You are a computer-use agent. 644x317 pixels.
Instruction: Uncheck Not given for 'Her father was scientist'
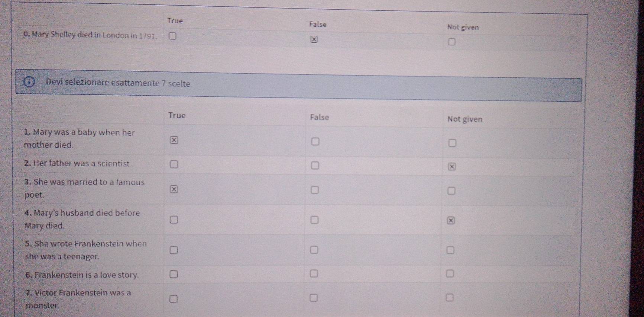tap(452, 167)
